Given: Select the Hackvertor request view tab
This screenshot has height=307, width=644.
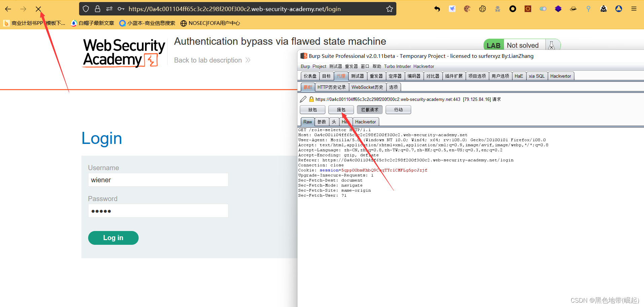Looking at the screenshot, I should pos(365,122).
